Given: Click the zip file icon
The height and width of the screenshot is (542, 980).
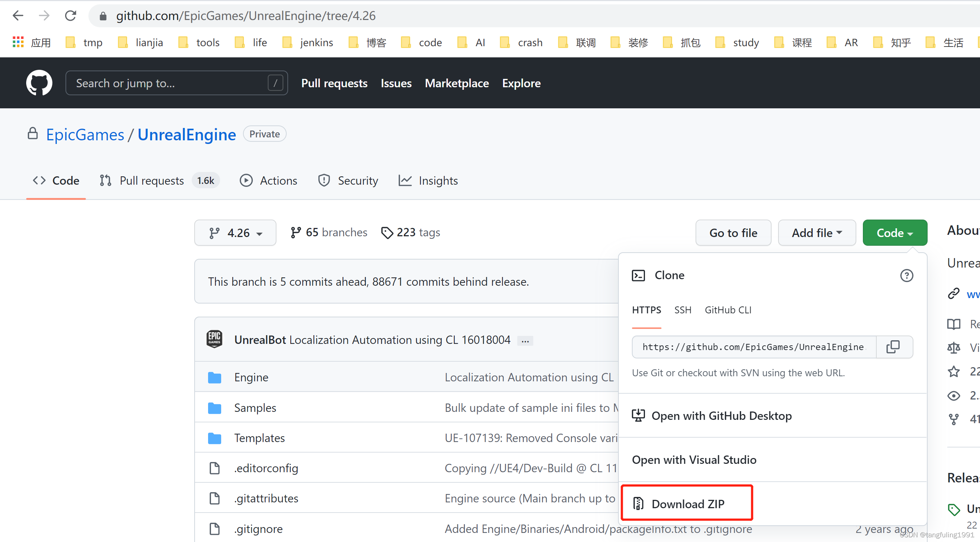Looking at the screenshot, I should click(x=638, y=503).
